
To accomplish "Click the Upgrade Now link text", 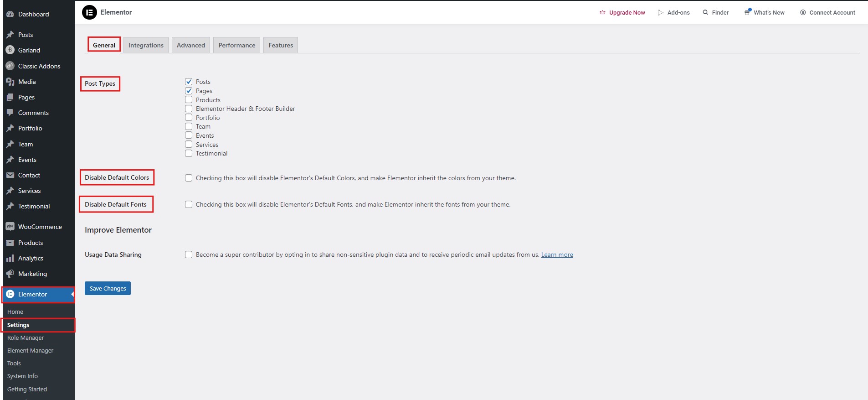I will click(627, 13).
